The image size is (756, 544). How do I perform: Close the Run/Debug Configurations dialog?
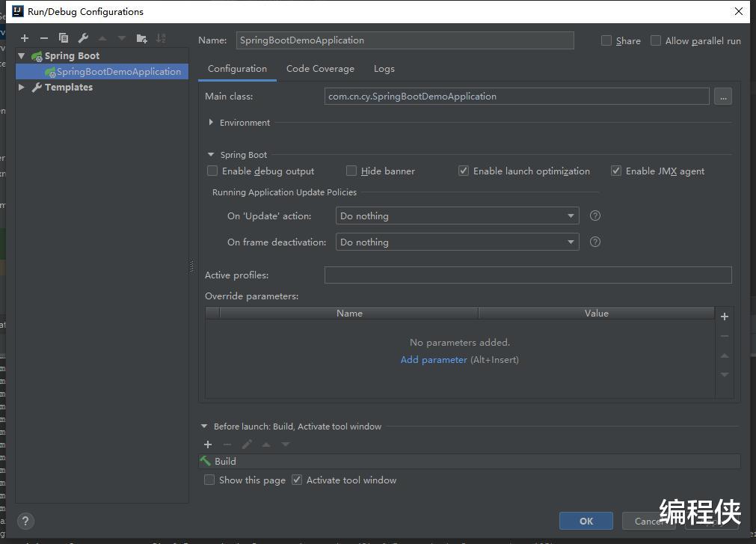739,11
